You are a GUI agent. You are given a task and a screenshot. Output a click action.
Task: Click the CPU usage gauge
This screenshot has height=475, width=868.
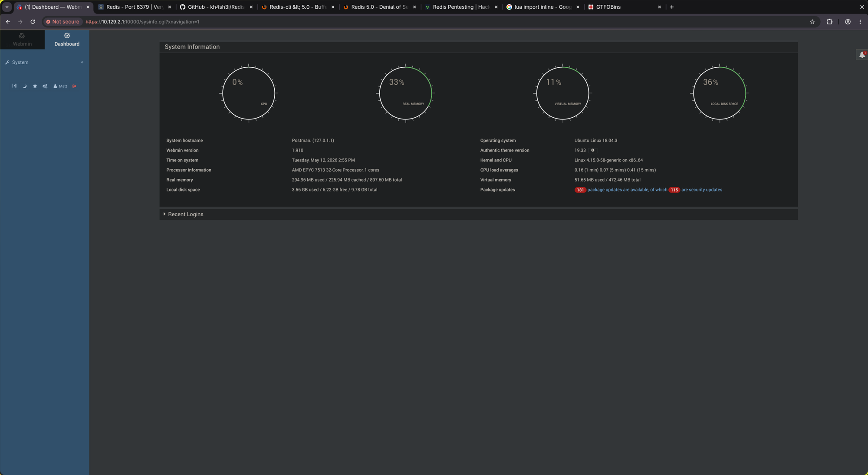(x=249, y=93)
